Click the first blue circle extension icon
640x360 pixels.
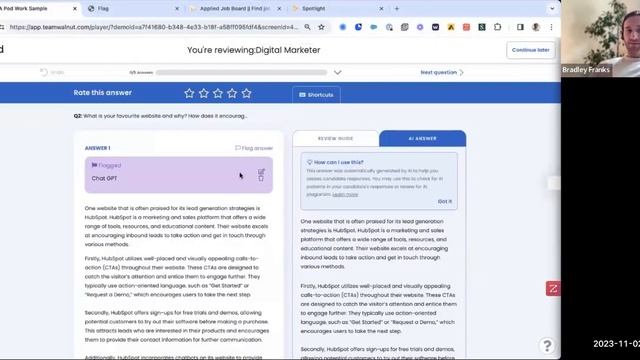[343, 27]
